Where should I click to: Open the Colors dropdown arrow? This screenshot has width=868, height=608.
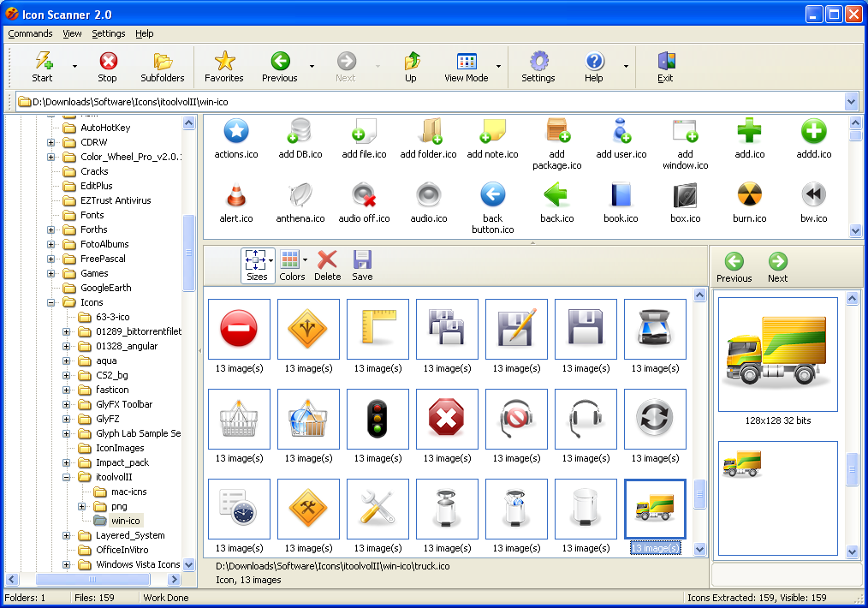coord(305,260)
